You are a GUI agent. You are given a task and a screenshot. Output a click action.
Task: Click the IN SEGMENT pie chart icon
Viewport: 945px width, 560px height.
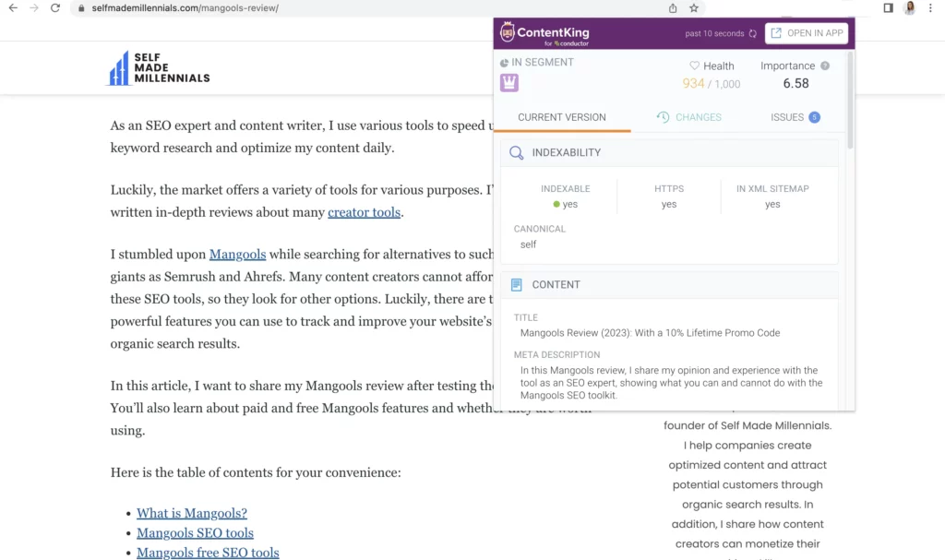point(504,63)
